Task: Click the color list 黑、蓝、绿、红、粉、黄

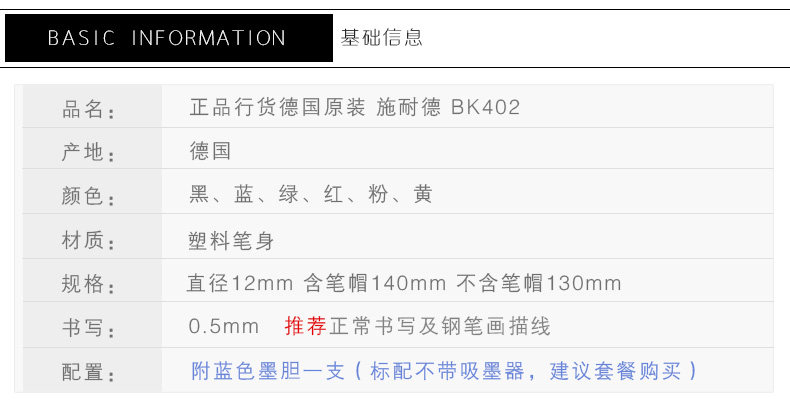Action: click(x=311, y=195)
